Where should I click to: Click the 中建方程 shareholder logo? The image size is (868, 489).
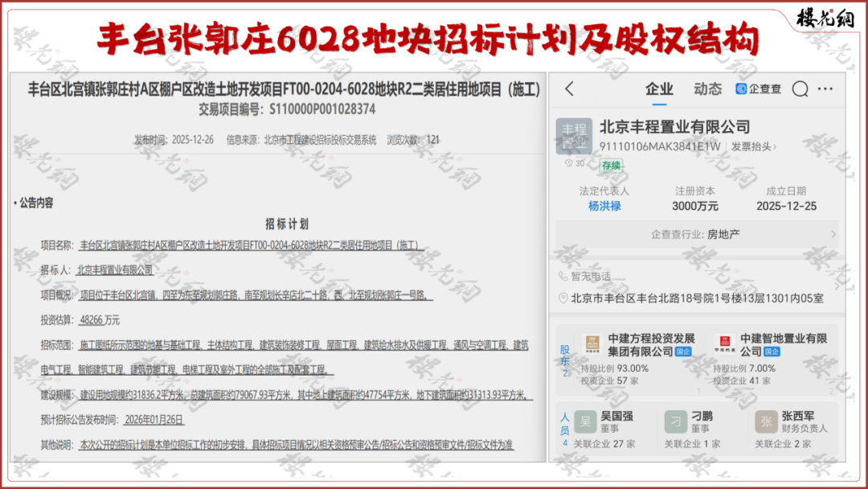coord(592,344)
